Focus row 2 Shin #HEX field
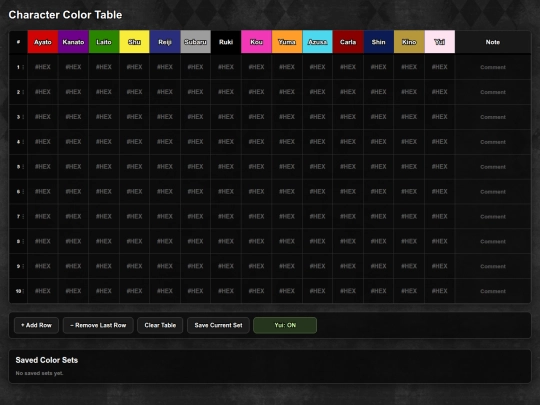The image size is (540, 405). (378, 92)
